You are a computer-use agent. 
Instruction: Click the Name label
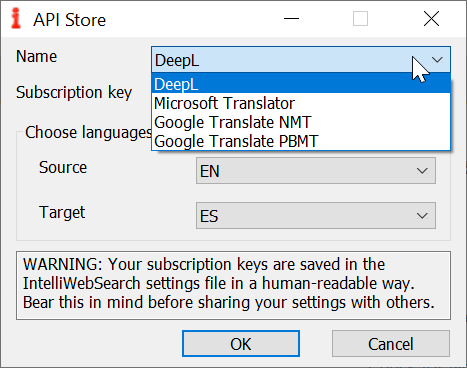(x=37, y=56)
